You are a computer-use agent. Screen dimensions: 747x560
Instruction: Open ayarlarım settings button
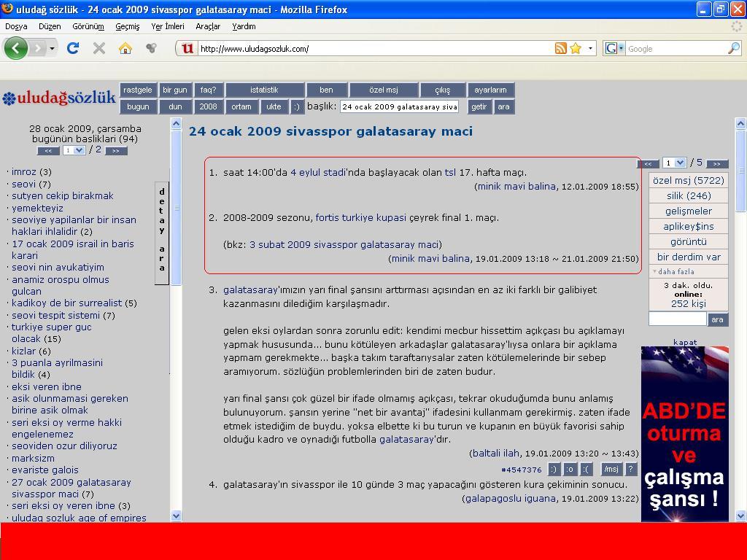490,90
